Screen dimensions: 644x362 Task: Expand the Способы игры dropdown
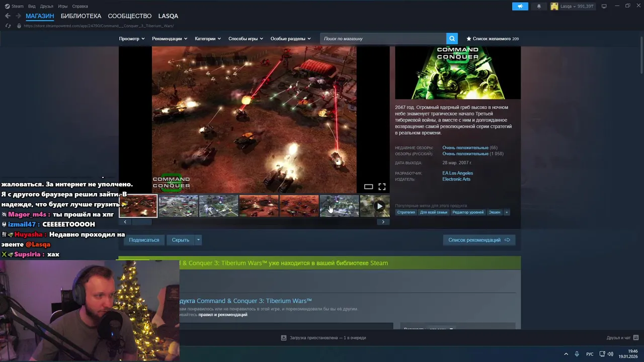click(x=246, y=39)
